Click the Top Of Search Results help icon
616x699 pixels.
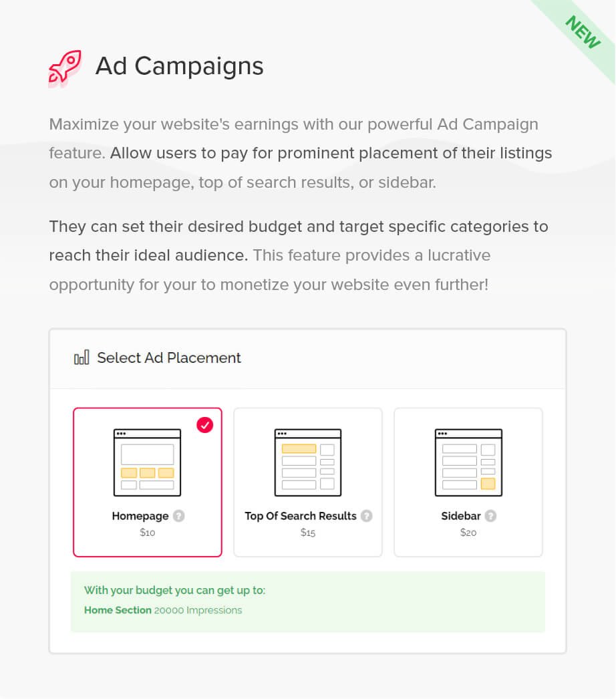point(366,516)
